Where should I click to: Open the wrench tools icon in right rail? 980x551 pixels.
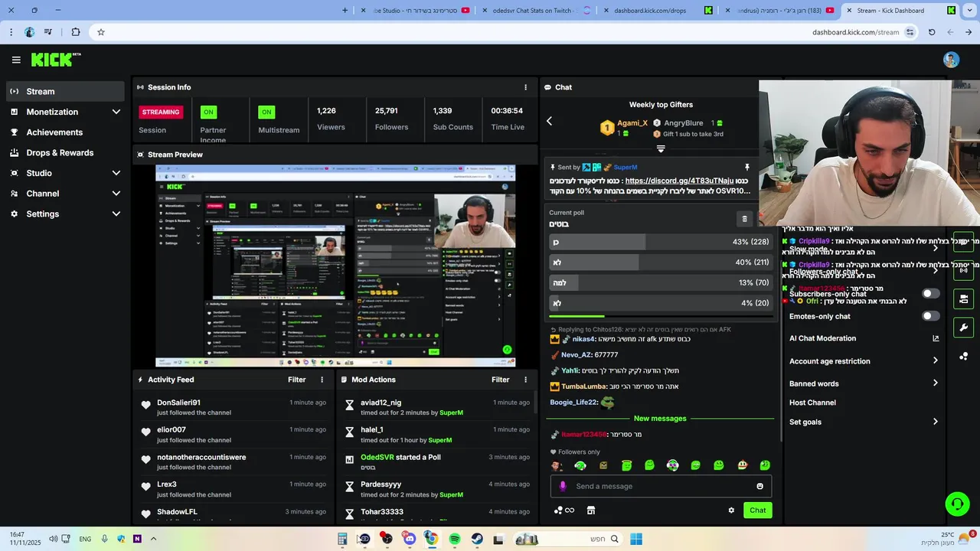click(x=963, y=328)
